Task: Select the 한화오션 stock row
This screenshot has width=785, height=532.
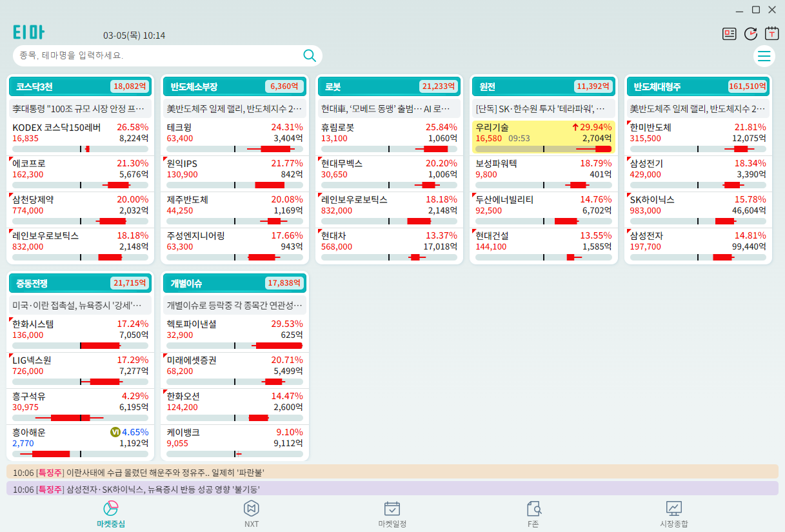Action: click(235, 406)
